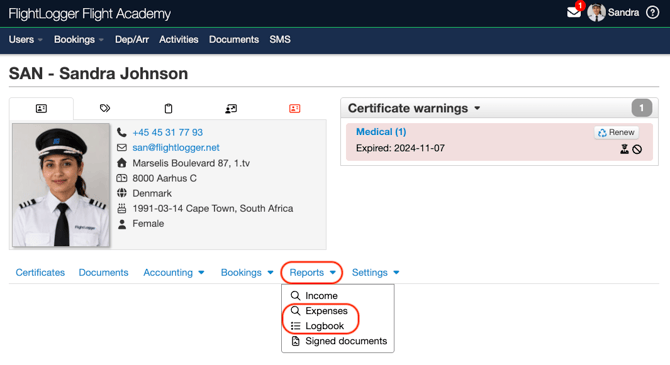Click the prohibited circle icon in the Medical warning

pos(637,149)
